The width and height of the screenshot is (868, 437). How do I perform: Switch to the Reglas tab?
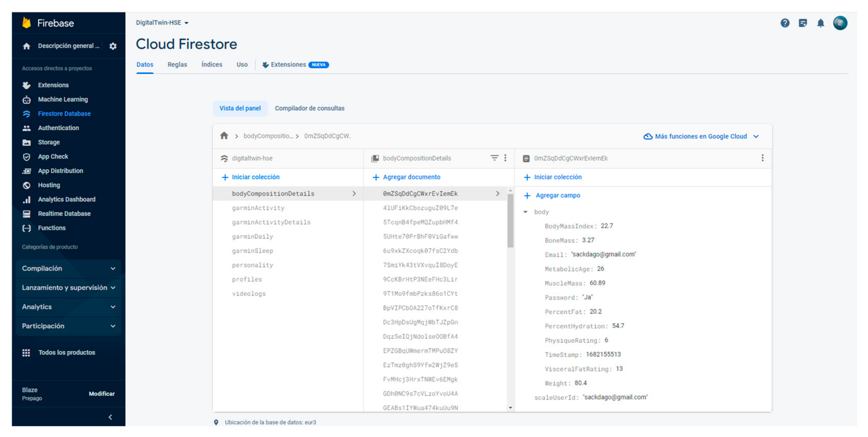pyautogui.click(x=177, y=64)
